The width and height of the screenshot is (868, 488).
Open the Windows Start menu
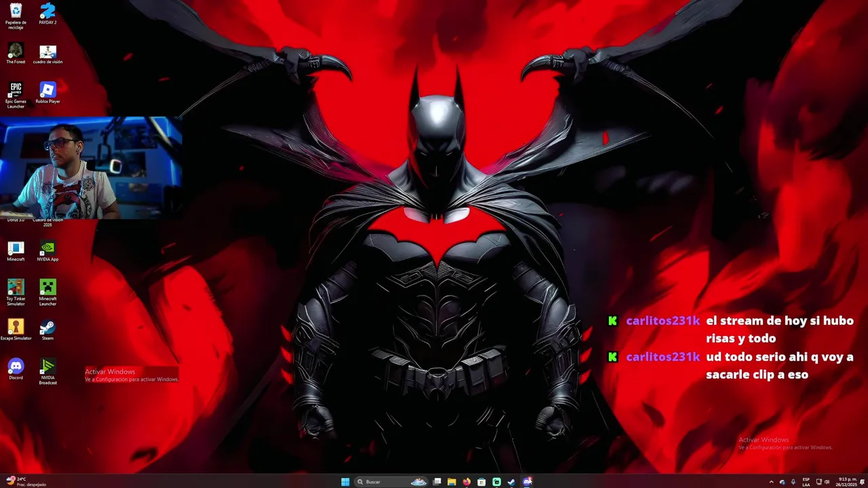345,482
